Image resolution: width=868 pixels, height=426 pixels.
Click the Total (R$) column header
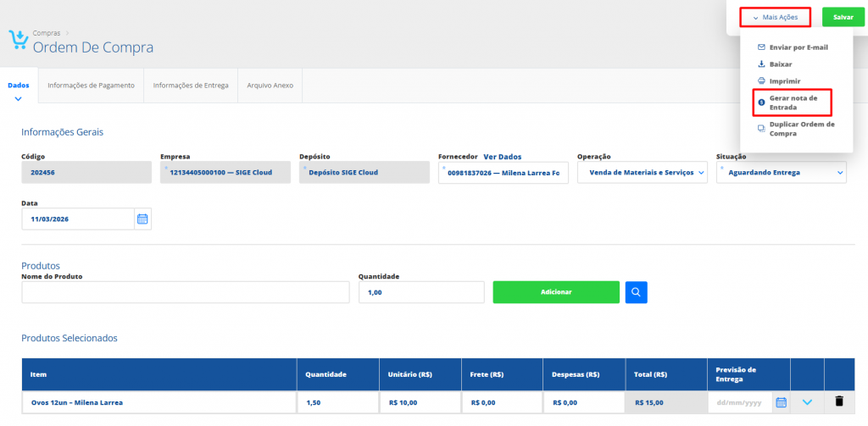(x=666, y=374)
